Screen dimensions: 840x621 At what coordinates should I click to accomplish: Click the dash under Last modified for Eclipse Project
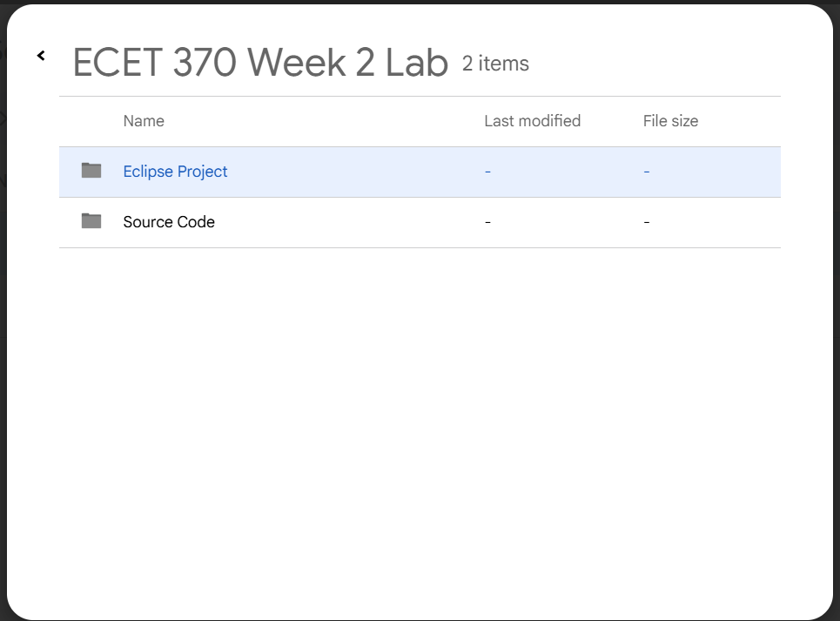click(x=487, y=171)
